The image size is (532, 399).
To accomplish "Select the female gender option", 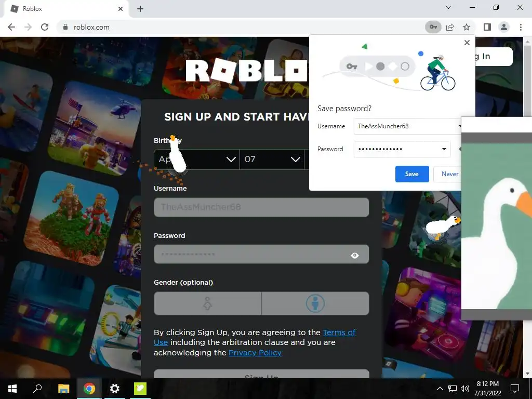I will [x=208, y=303].
